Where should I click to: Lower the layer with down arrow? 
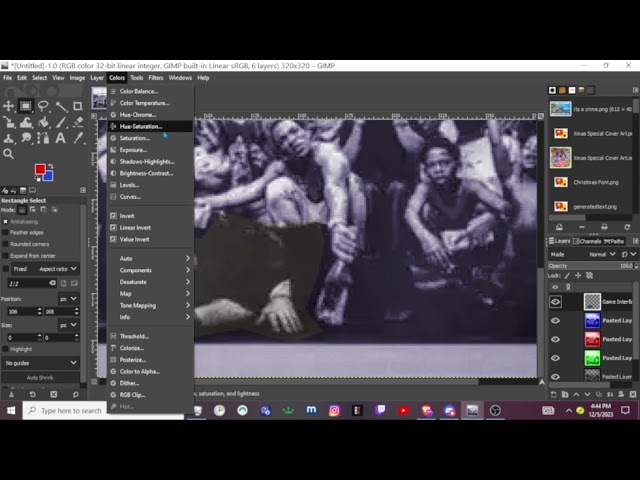tap(587, 394)
